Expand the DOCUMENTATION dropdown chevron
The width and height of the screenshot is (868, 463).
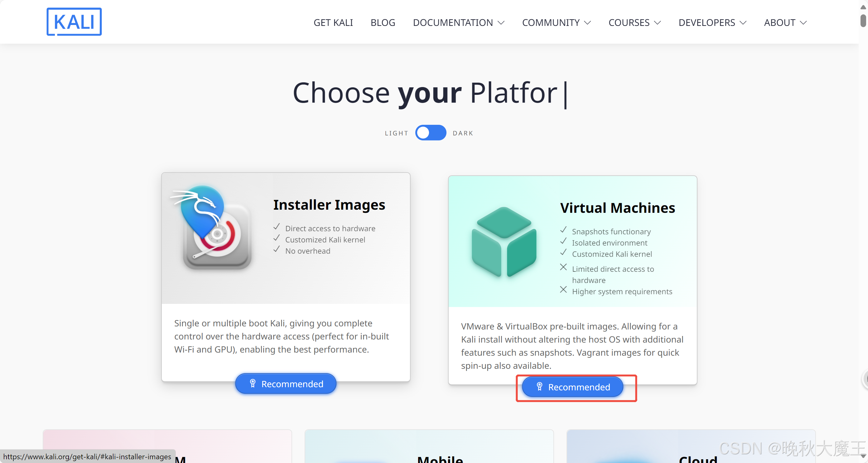[501, 22]
